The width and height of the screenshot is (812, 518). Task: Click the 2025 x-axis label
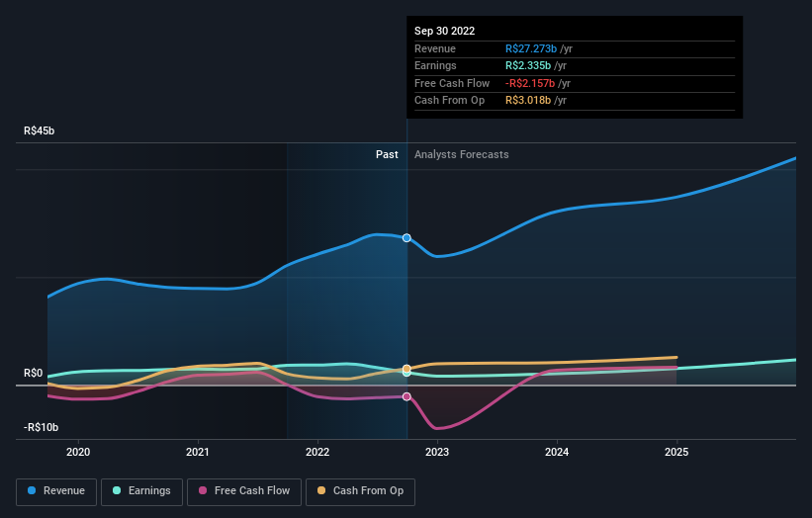[x=677, y=452]
